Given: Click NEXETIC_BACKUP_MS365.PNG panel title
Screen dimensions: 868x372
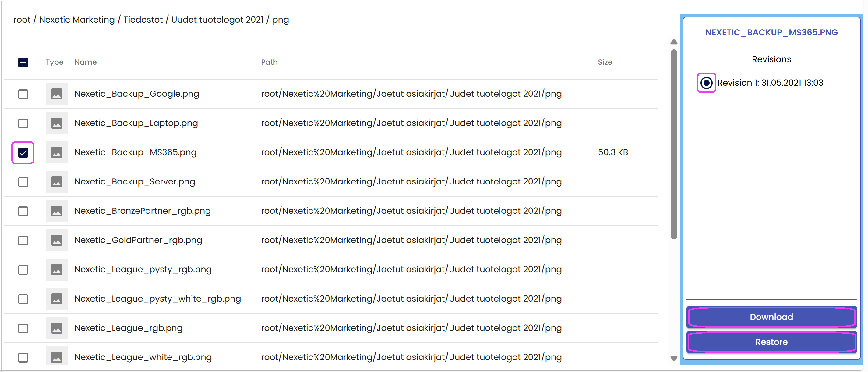Looking at the screenshot, I should (x=771, y=32).
